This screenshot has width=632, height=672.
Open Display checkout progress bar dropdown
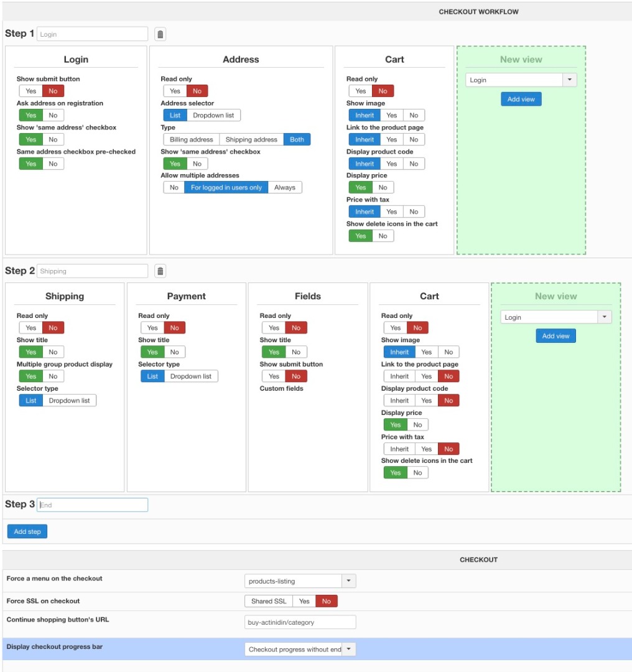(300, 649)
